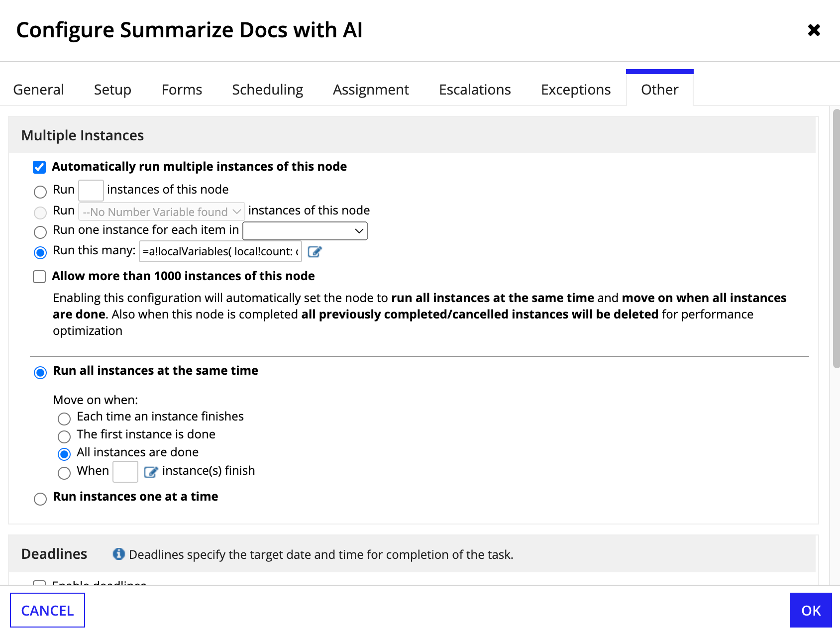Click the Run this many expression field
840x632 pixels.
coord(220,251)
